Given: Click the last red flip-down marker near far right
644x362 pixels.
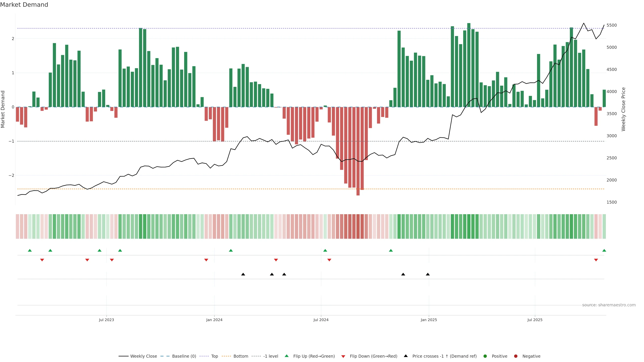Looking at the screenshot, I should point(596,260).
